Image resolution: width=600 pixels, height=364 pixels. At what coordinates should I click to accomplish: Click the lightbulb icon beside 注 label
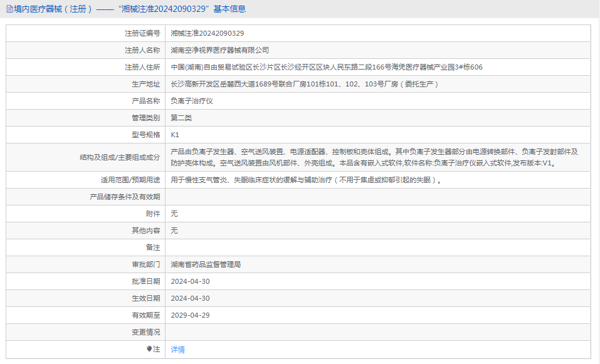pyautogui.click(x=149, y=349)
